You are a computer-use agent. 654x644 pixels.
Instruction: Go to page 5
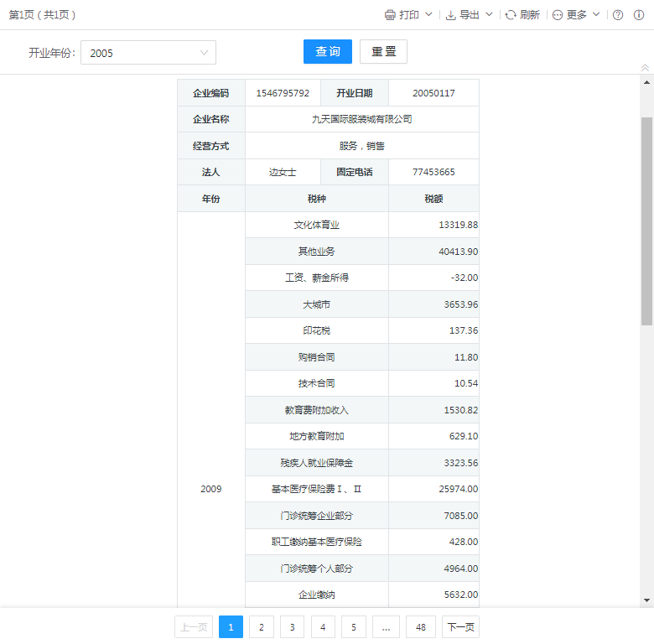coord(354,627)
